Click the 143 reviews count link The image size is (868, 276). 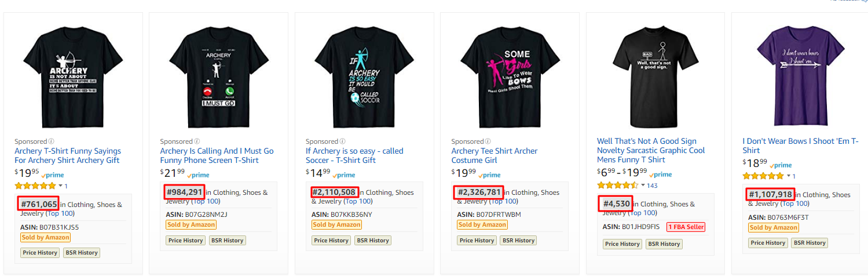pos(653,186)
